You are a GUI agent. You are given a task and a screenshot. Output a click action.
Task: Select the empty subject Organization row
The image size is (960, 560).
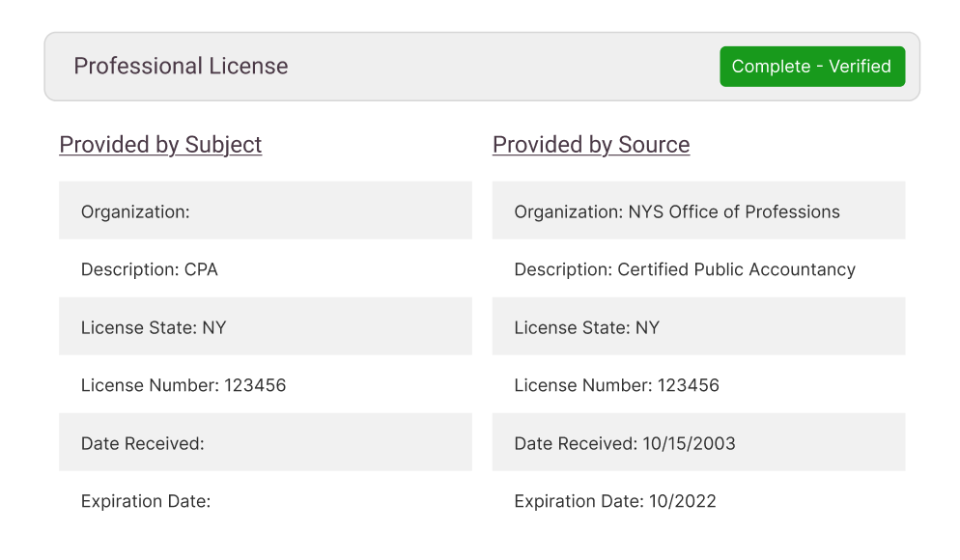pos(265,210)
